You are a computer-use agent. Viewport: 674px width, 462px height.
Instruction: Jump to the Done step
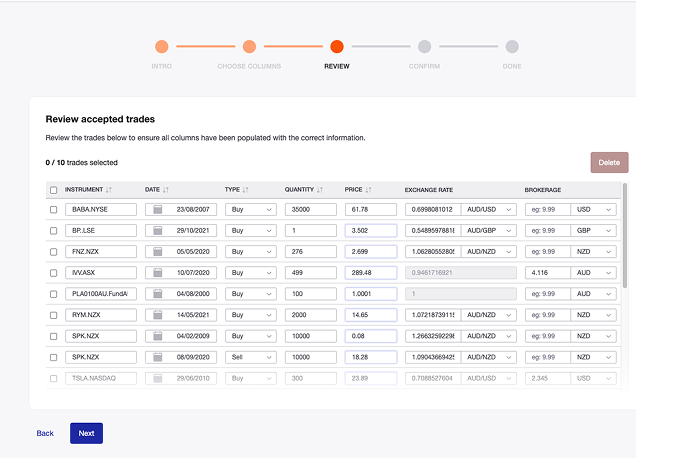point(512,47)
